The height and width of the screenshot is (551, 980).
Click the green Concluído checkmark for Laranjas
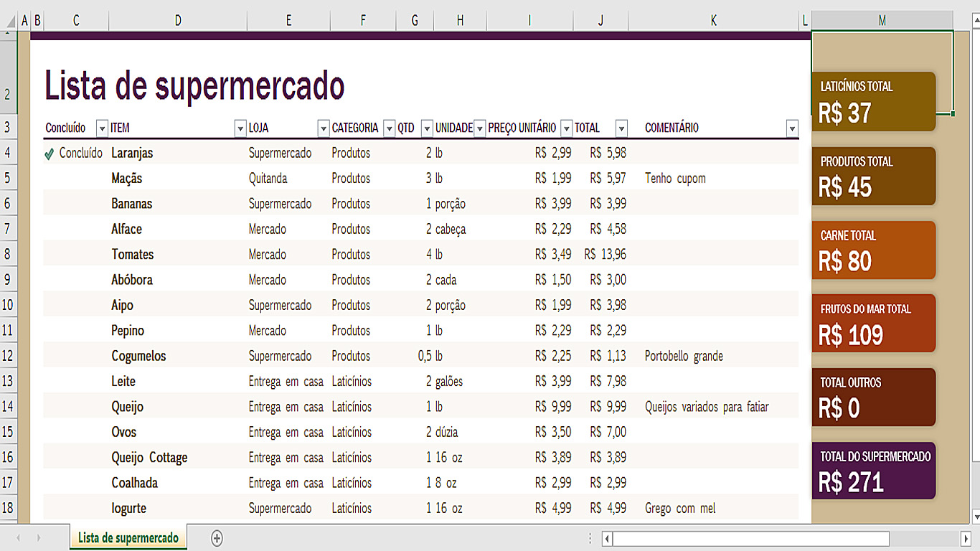click(x=50, y=154)
